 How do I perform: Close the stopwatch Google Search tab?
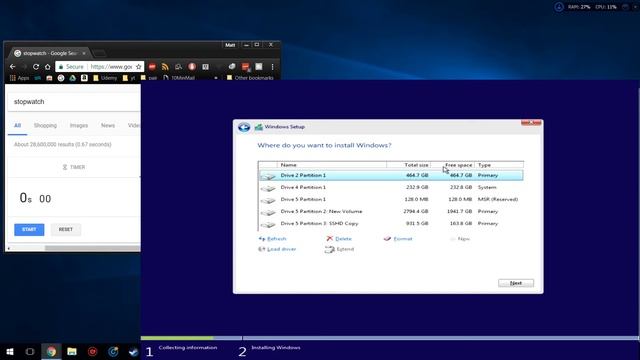[x=84, y=53]
